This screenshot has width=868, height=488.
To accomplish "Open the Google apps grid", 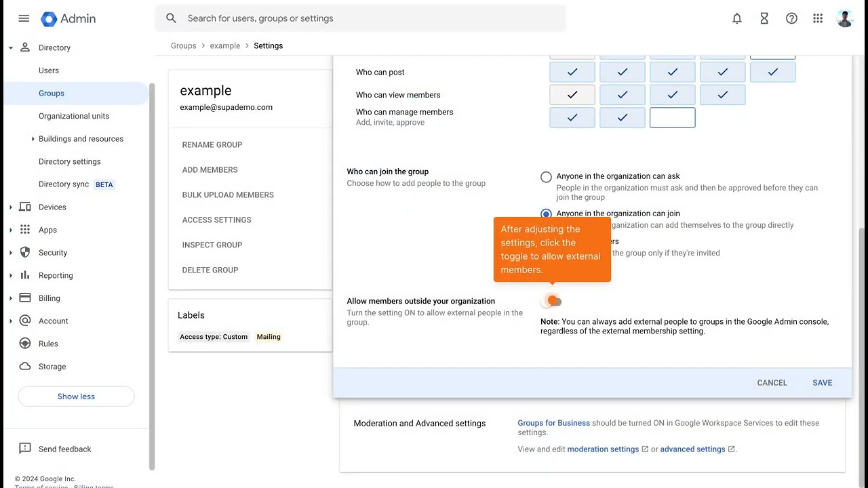I will [818, 18].
